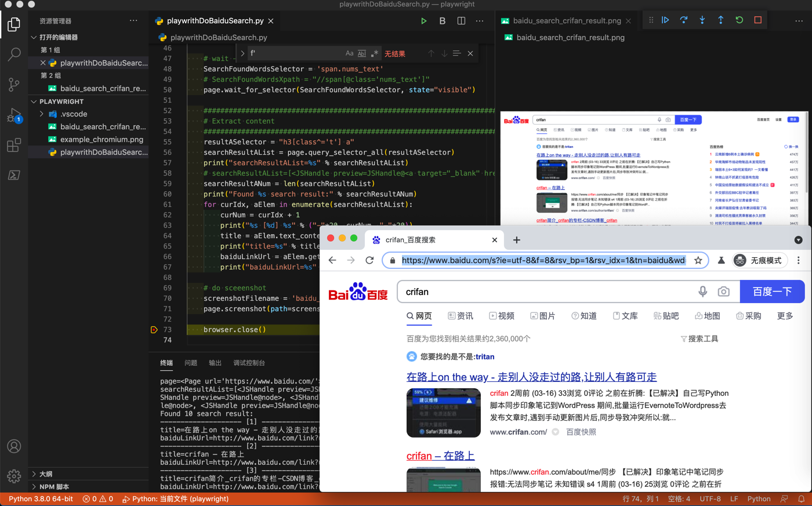Switch to the 调试控制台 panel tab

249,363
